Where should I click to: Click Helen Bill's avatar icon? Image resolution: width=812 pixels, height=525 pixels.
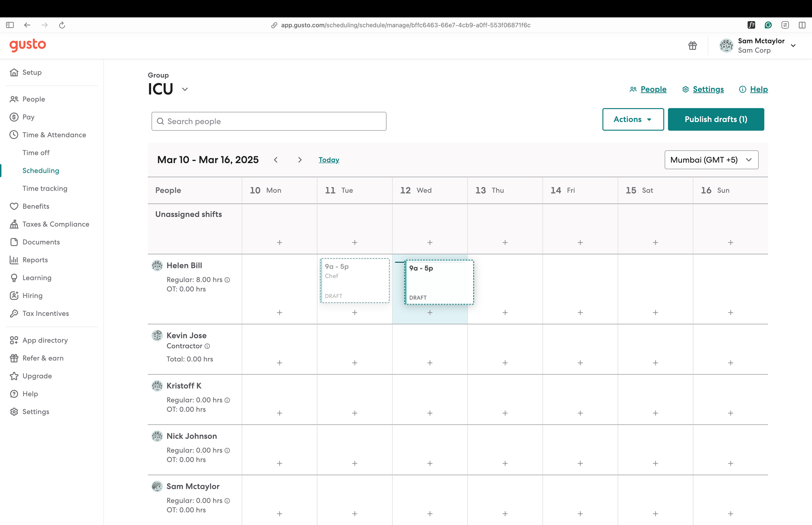(x=157, y=266)
